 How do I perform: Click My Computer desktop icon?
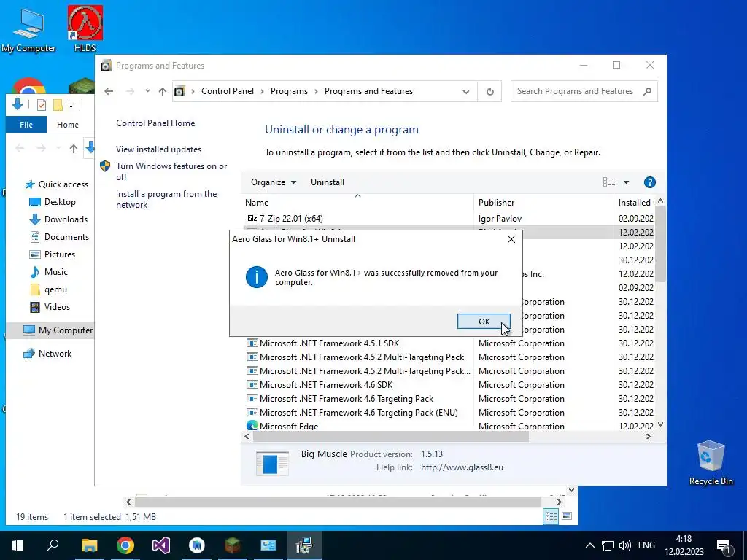(x=28, y=31)
